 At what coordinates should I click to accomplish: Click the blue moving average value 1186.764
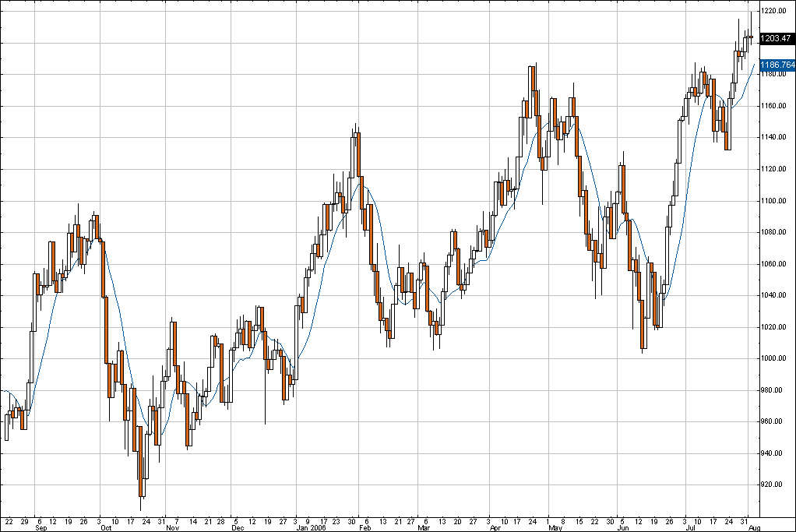click(x=778, y=65)
